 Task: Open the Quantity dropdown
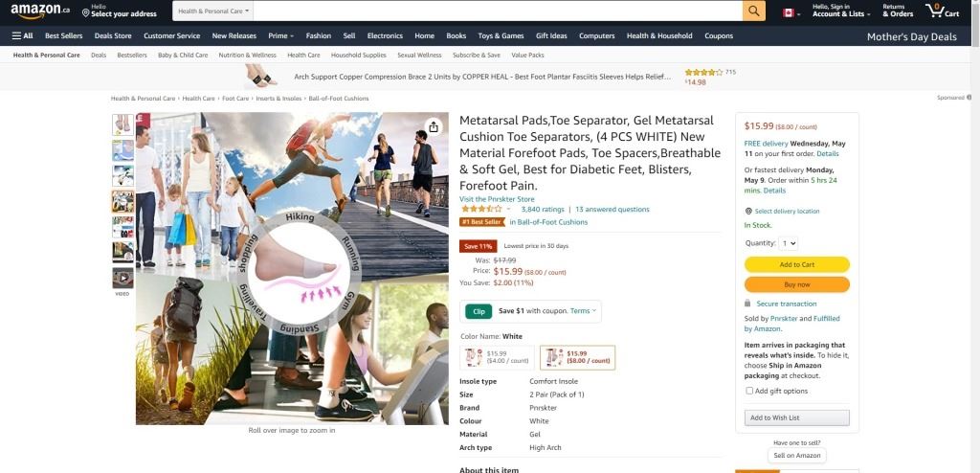[x=789, y=243]
